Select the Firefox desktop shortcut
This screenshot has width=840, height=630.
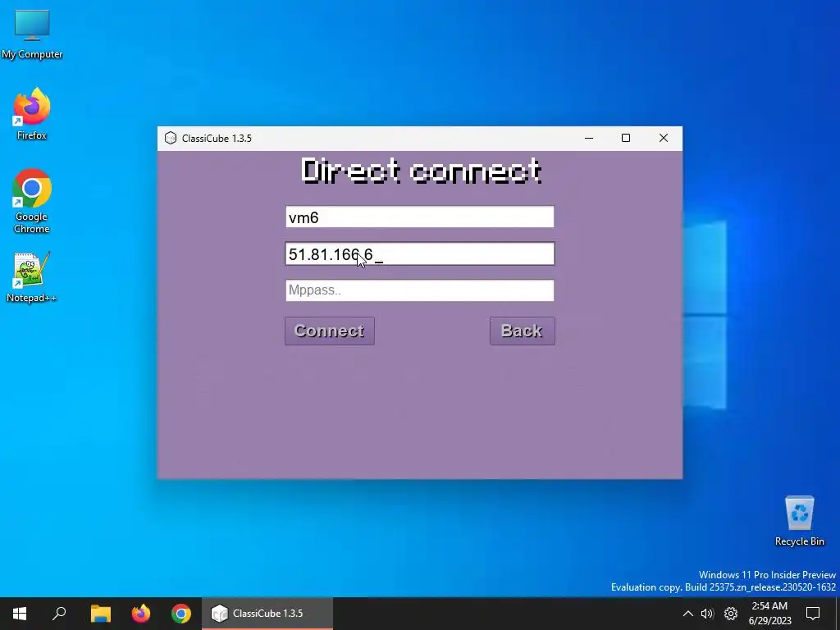[32, 114]
